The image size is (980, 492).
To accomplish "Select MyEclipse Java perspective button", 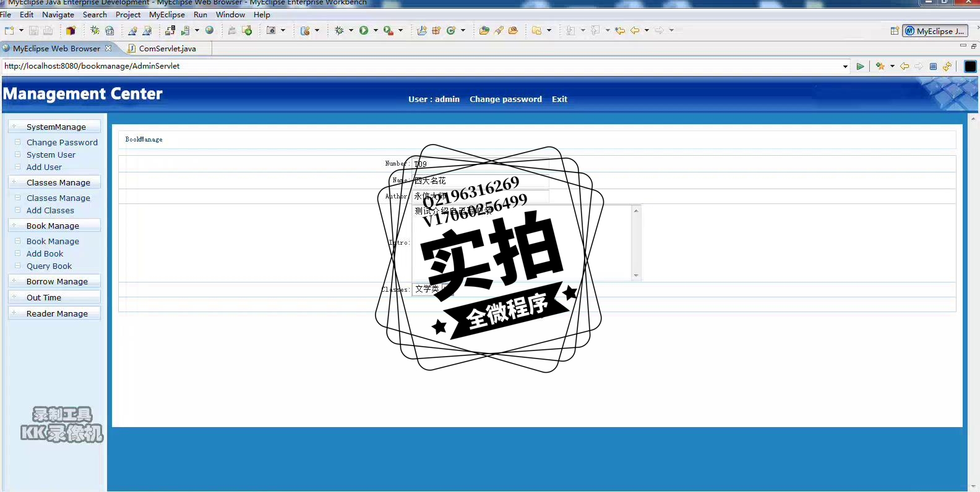I will pyautogui.click(x=935, y=31).
